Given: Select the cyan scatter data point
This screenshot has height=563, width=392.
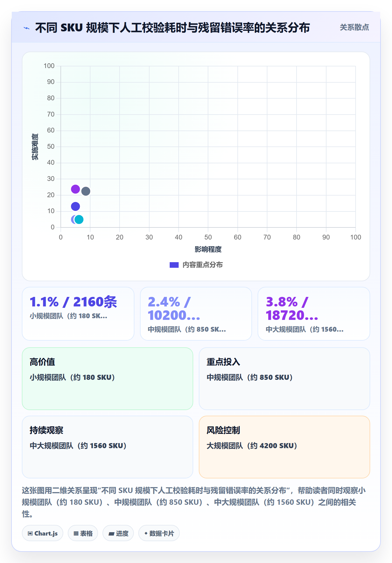Looking at the screenshot, I should (79, 219).
